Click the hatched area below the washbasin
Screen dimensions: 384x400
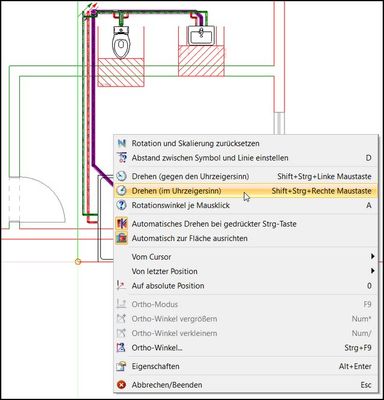201,61
